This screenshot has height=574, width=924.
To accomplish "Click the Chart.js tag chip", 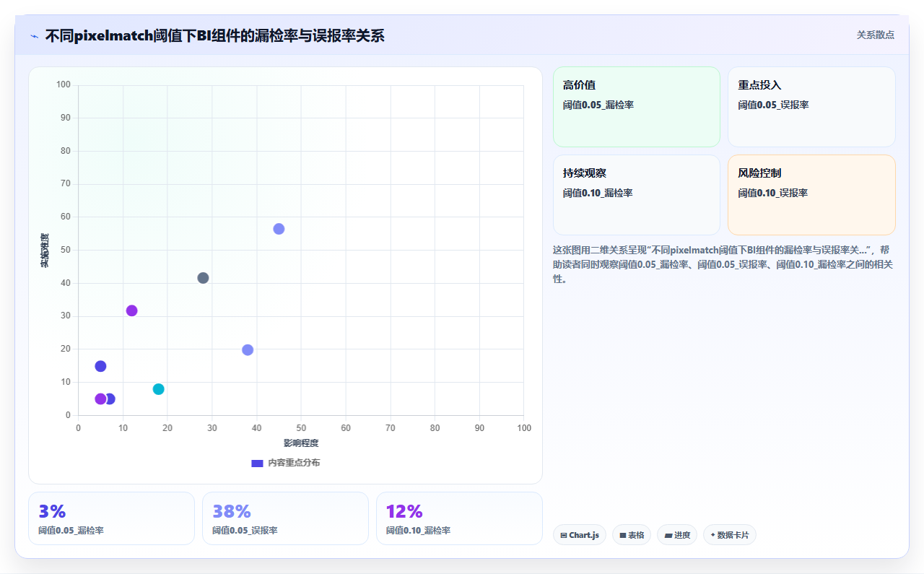I will 580,535.
